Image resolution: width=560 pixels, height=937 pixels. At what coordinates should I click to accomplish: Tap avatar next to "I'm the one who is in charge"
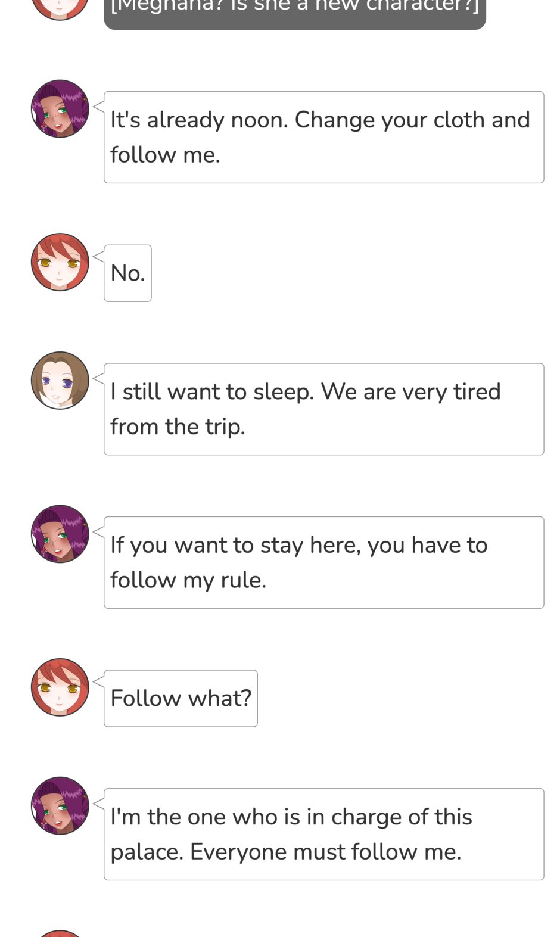60,806
